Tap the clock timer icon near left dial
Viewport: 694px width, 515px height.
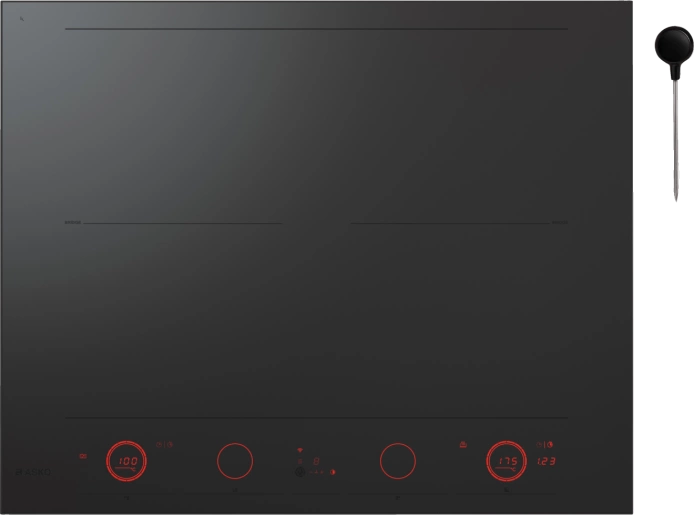[159, 445]
